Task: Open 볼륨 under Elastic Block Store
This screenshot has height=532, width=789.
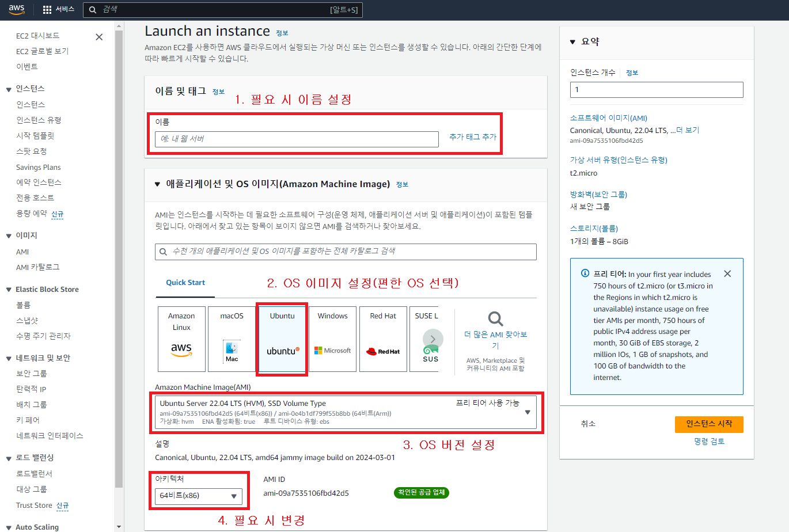Action: click(x=24, y=305)
